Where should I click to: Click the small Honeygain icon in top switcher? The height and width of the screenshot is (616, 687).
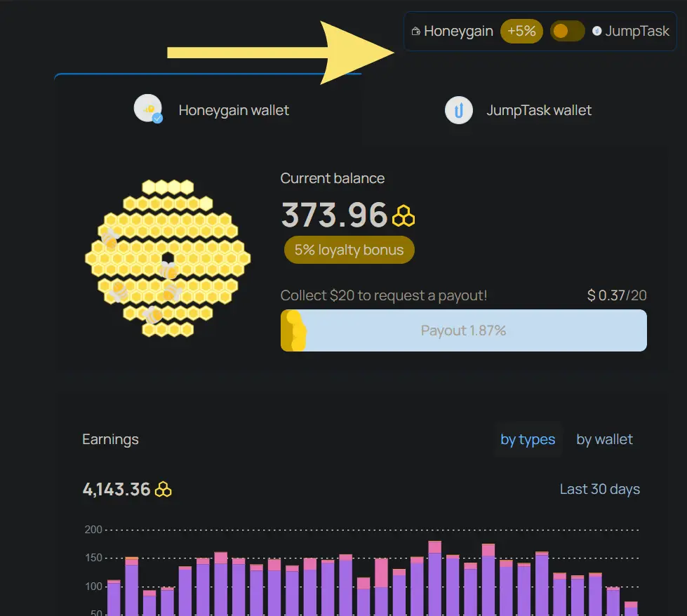416,31
